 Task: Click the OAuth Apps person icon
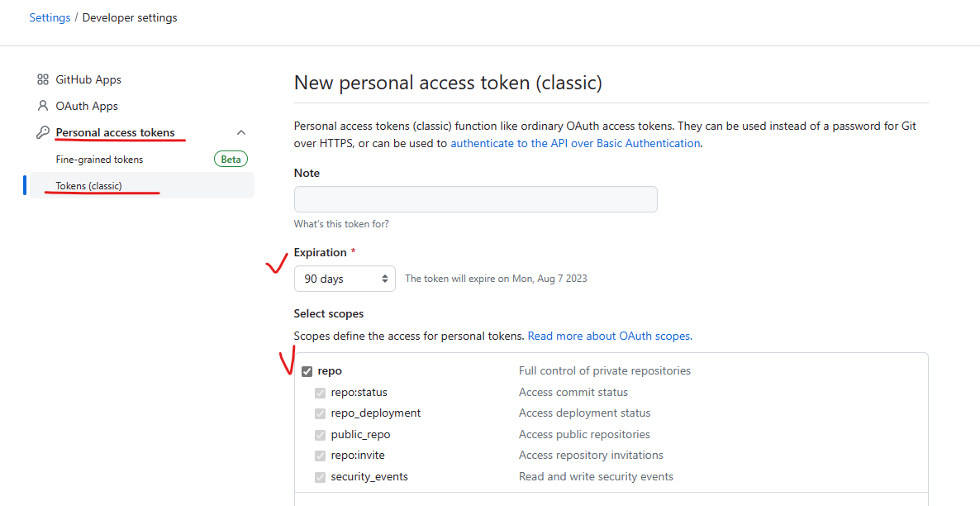[42, 106]
